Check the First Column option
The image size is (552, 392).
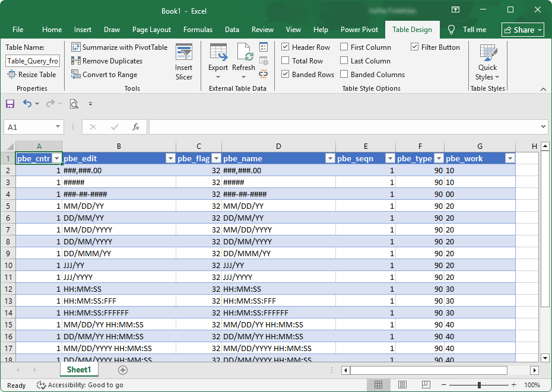pyautogui.click(x=343, y=47)
